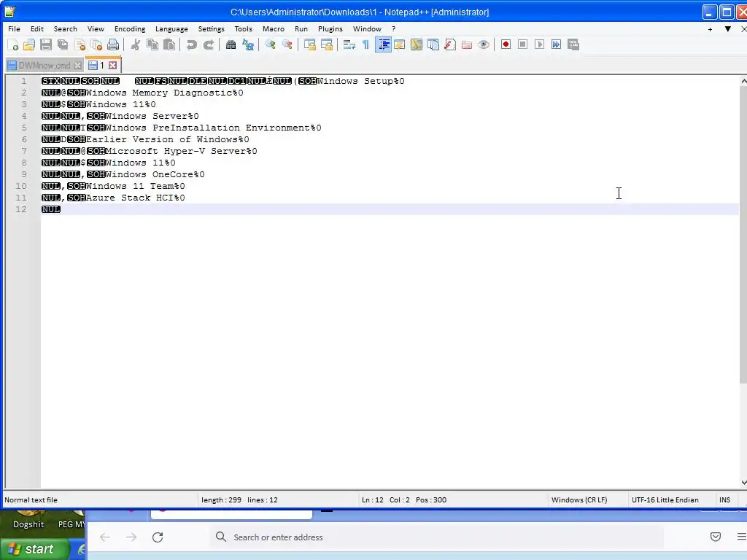Click the Zoom In magnifier icon

(x=270, y=44)
